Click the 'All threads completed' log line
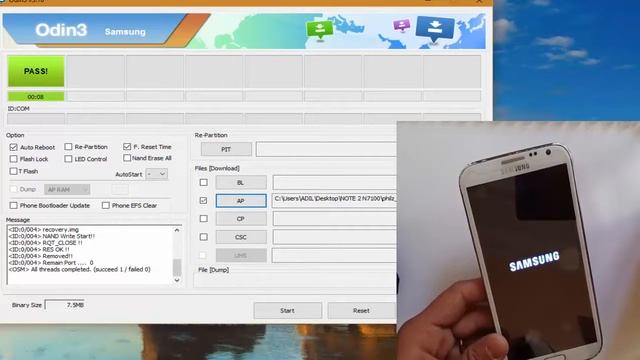 (x=80, y=269)
